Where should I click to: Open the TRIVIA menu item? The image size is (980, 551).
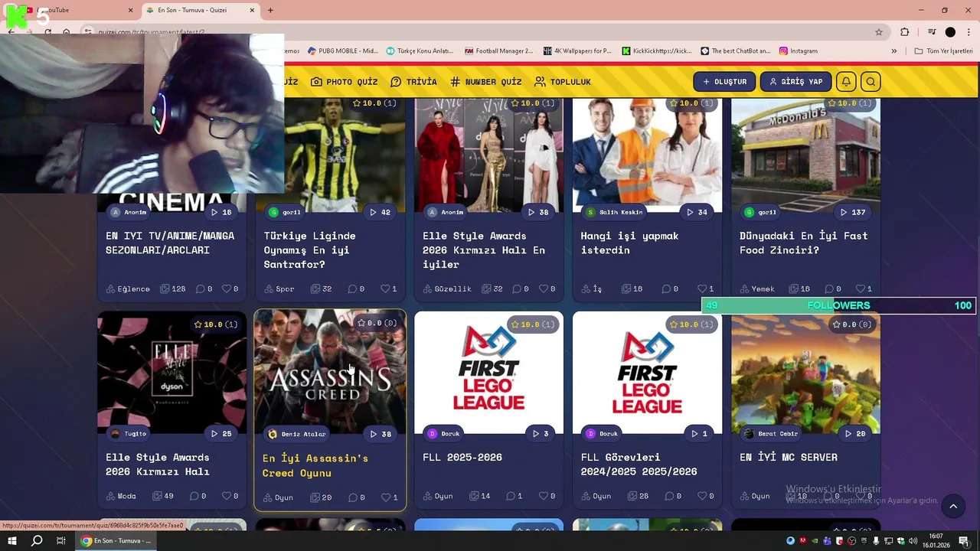tap(413, 82)
